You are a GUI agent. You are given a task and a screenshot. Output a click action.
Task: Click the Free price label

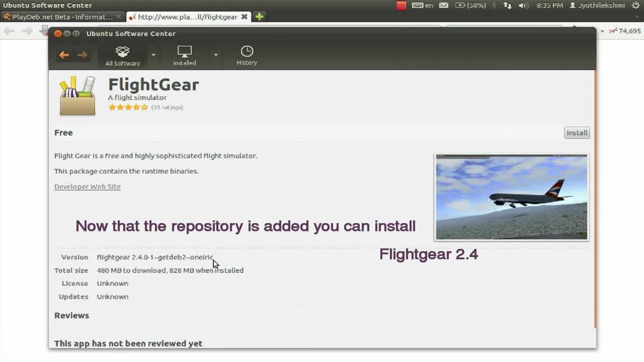point(63,133)
